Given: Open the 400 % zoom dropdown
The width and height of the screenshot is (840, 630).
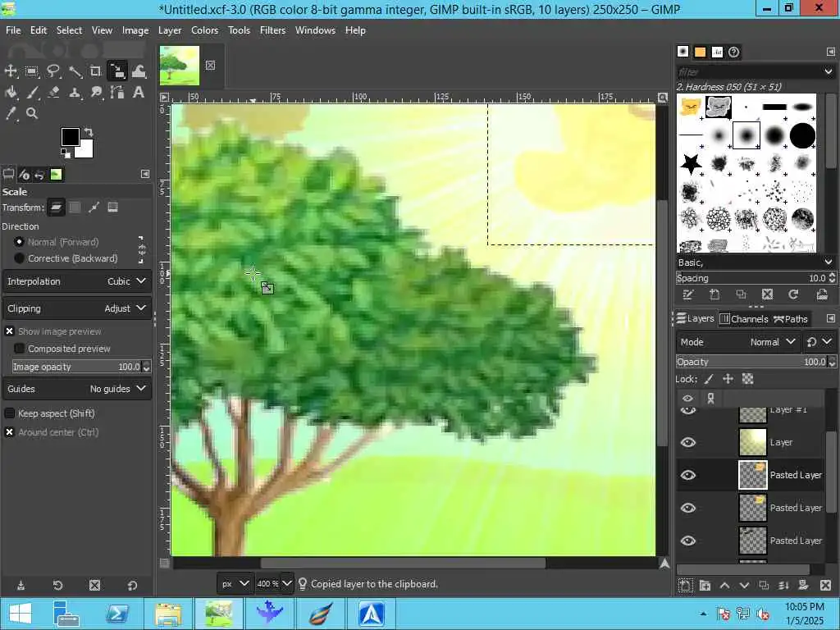Looking at the screenshot, I should (x=273, y=584).
